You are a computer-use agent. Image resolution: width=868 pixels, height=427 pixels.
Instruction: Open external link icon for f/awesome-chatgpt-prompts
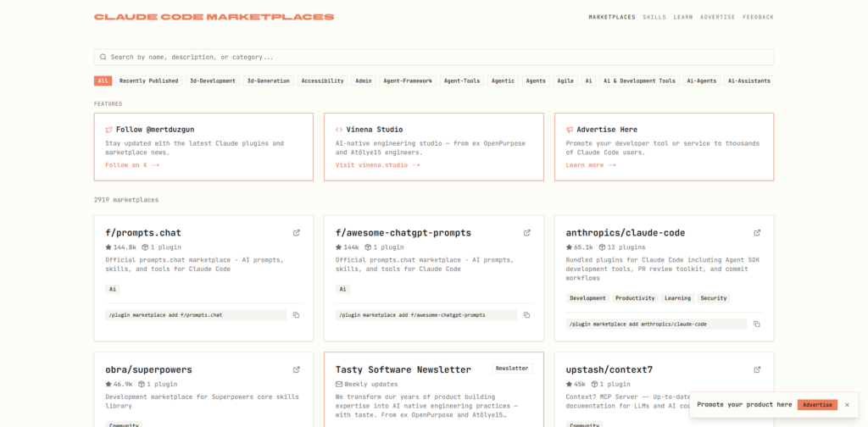coord(526,233)
